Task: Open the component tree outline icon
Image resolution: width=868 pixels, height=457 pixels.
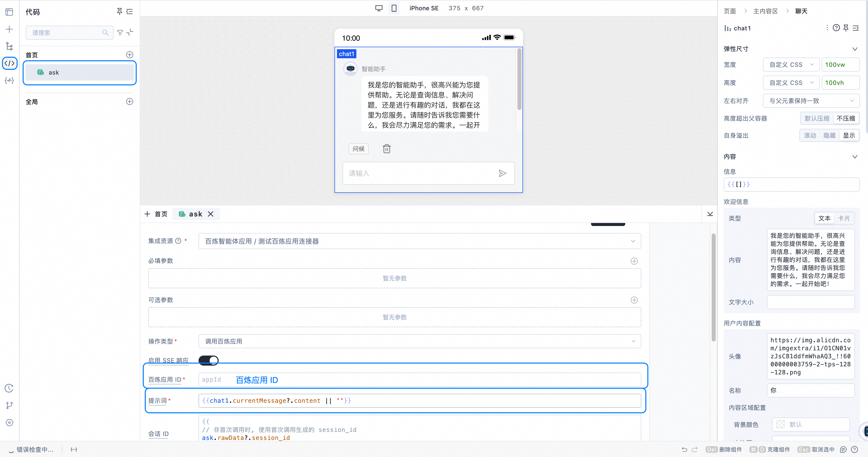Action: click(x=10, y=46)
